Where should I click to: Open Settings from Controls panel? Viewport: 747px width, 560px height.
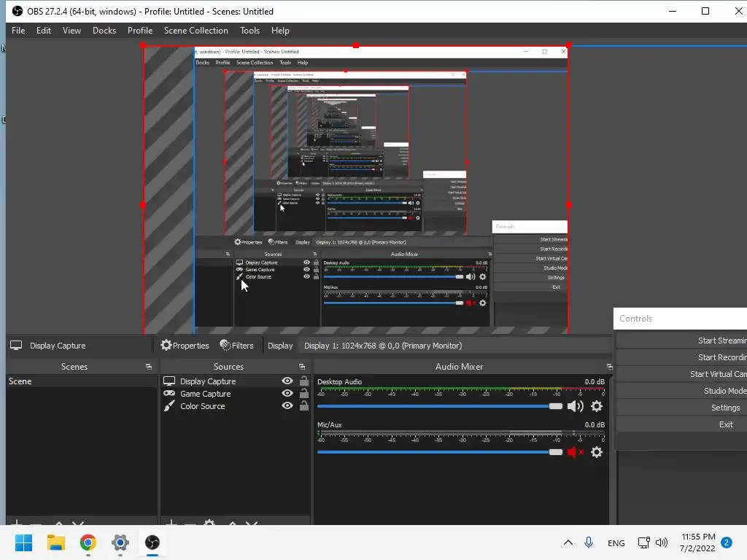[682, 408]
